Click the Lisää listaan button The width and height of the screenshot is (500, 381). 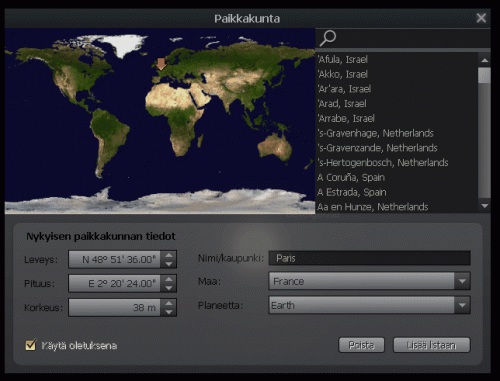point(432,345)
